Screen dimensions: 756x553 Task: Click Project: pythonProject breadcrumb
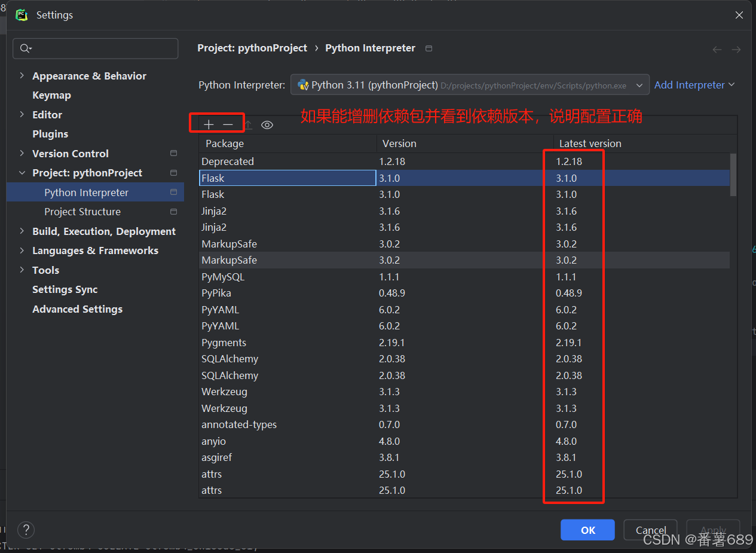[x=252, y=48]
